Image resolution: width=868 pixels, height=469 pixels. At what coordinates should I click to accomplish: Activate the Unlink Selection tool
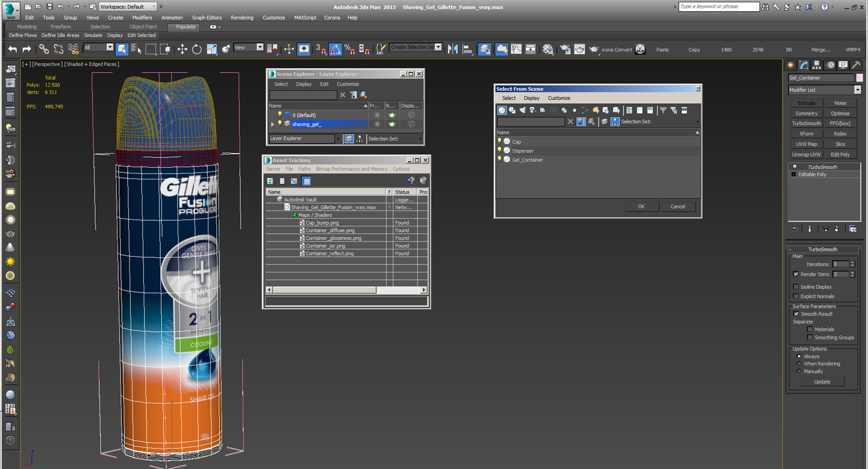click(58, 49)
